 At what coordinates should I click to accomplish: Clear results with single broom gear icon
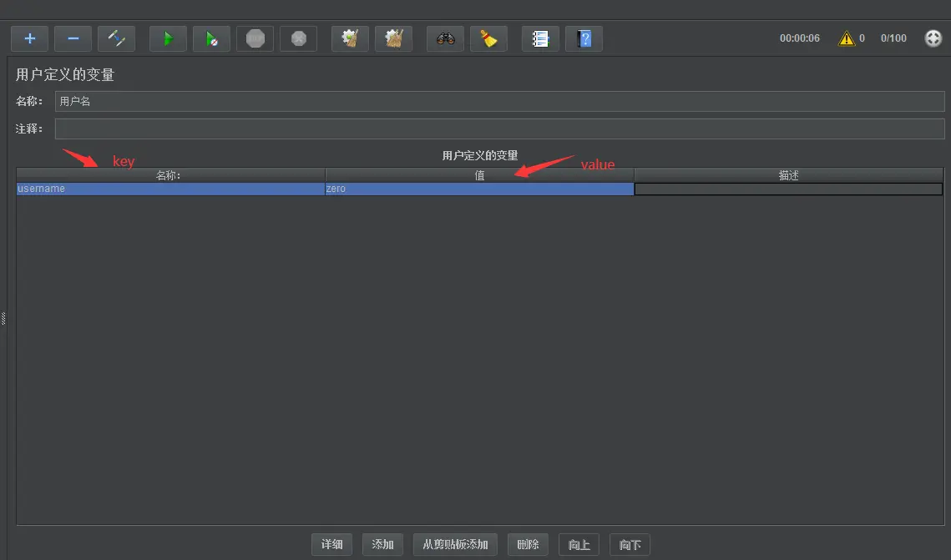(x=350, y=38)
